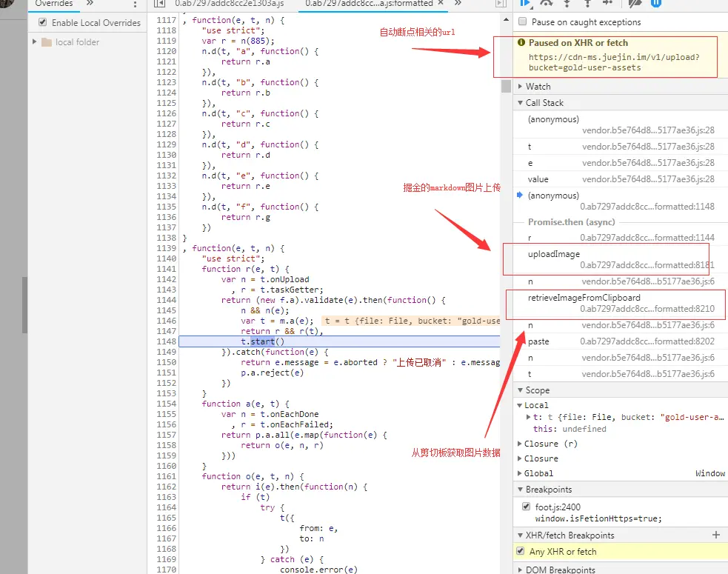
Task: Click the Step over next function call icon
Action: point(547,3)
